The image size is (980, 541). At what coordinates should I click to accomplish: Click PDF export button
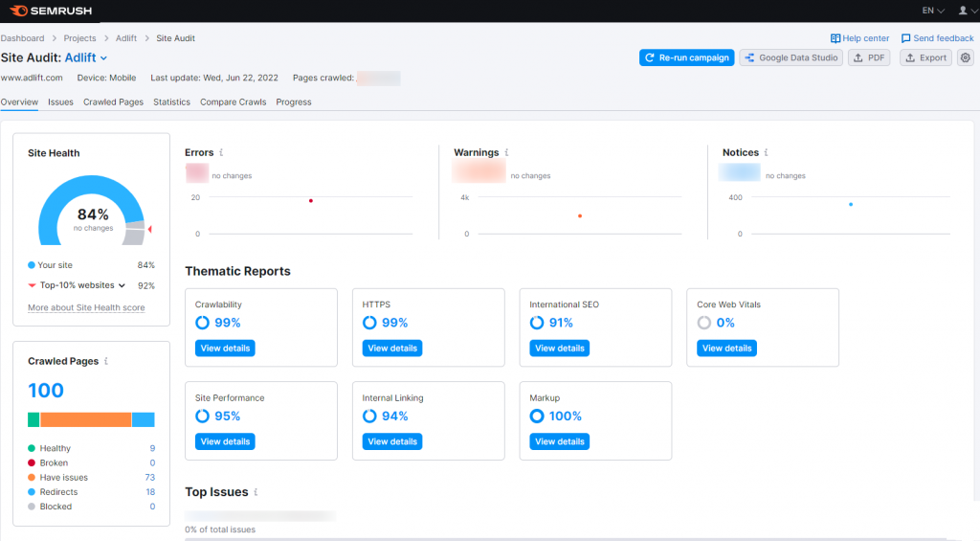click(x=869, y=57)
